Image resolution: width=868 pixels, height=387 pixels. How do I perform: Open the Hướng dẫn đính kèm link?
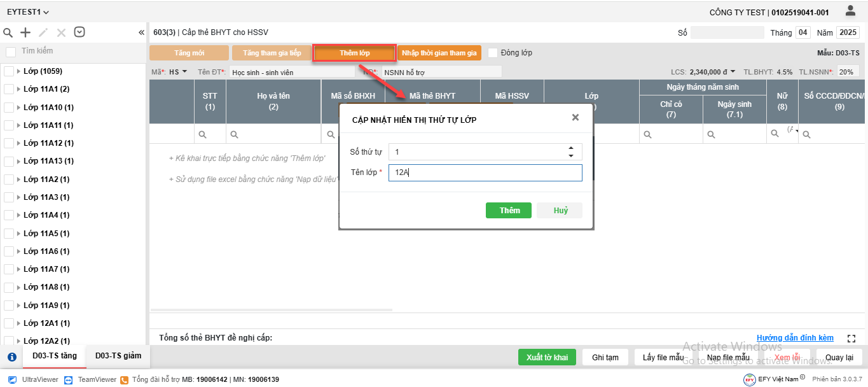(795, 338)
